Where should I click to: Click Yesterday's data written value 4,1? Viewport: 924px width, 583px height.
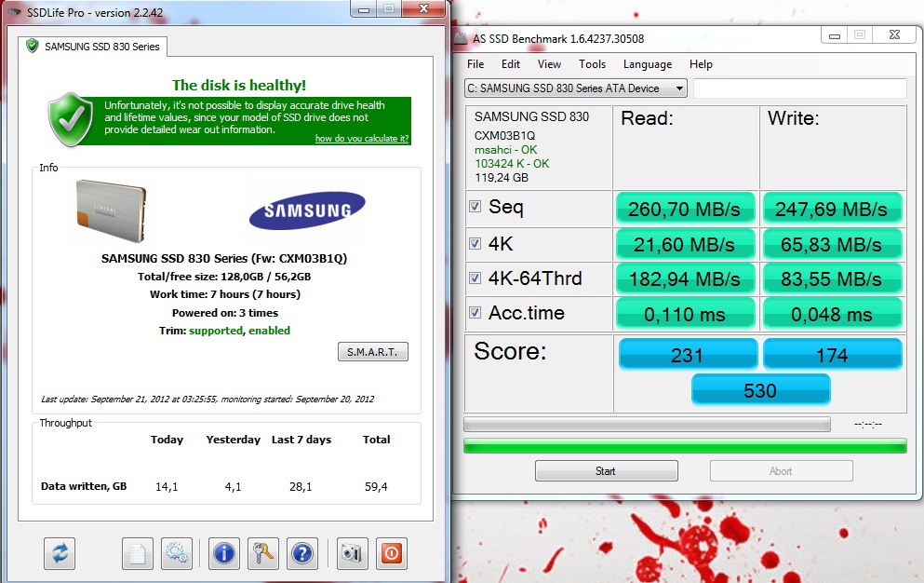[x=233, y=487]
